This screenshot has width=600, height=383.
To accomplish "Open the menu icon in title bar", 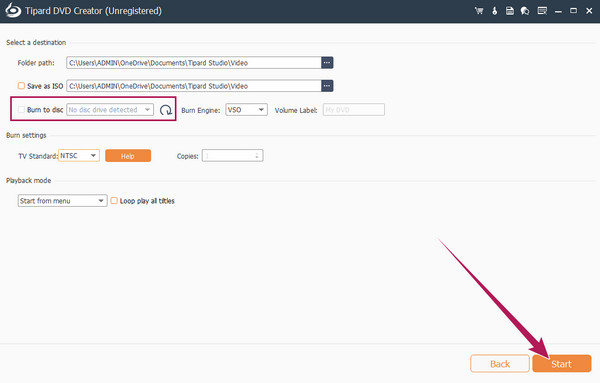I will point(542,11).
